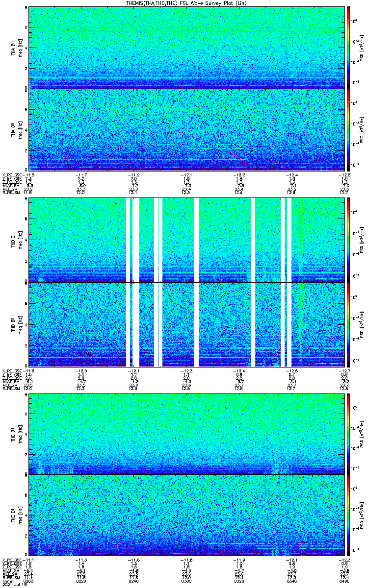Screen dimensions: 368x588
Task: Click the 0340 time tick label
Action: coord(291,581)
